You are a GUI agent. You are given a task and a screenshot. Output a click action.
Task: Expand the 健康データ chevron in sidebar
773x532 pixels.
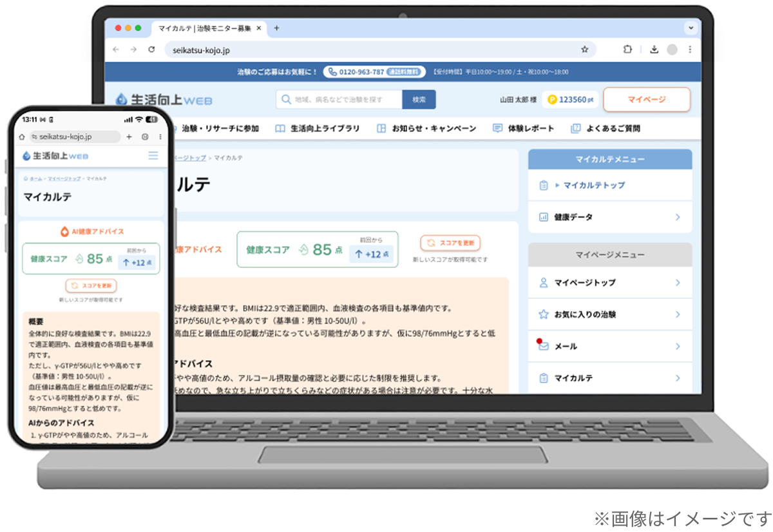point(678,218)
